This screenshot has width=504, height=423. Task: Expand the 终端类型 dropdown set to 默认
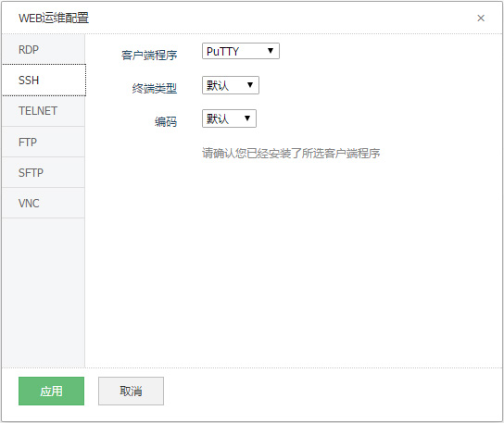tap(231, 85)
